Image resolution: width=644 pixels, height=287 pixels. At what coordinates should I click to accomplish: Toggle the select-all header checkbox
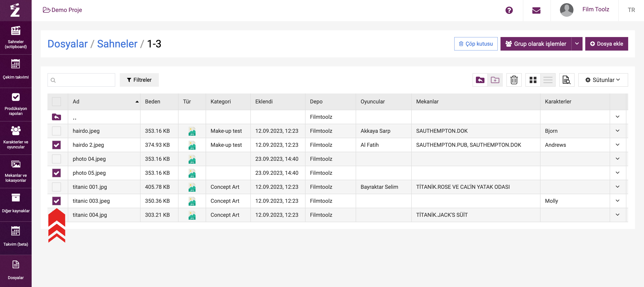(56, 102)
